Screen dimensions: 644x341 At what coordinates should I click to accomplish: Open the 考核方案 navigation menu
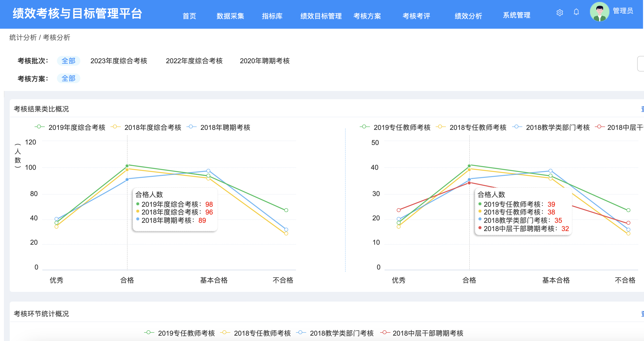(367, 16)
